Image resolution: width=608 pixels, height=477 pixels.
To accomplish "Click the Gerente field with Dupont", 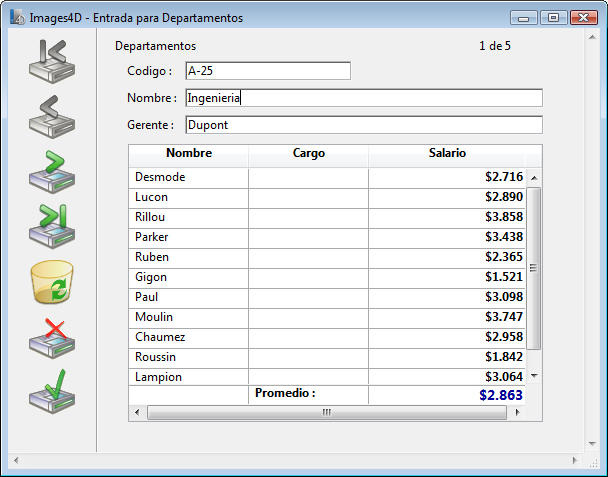I will [x=363, y=125].
